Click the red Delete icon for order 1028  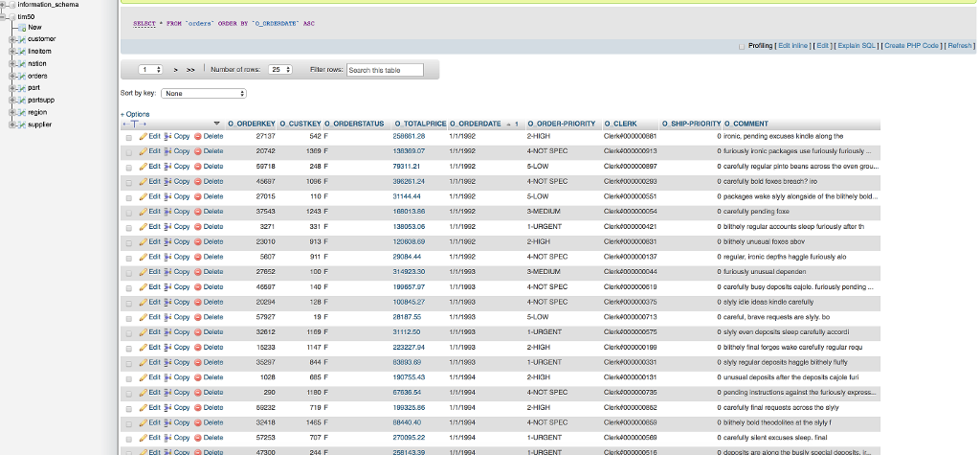[x=197, y=377]
